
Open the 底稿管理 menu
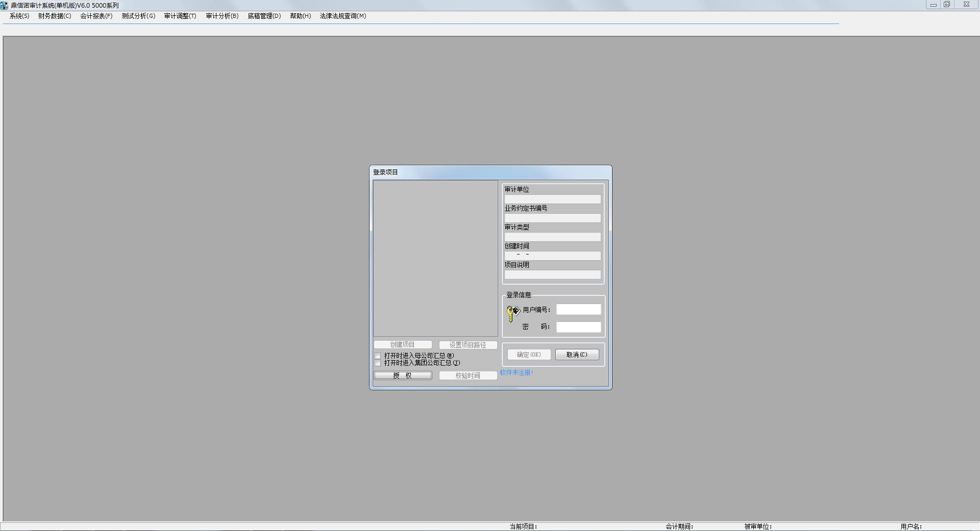point(264,16)
